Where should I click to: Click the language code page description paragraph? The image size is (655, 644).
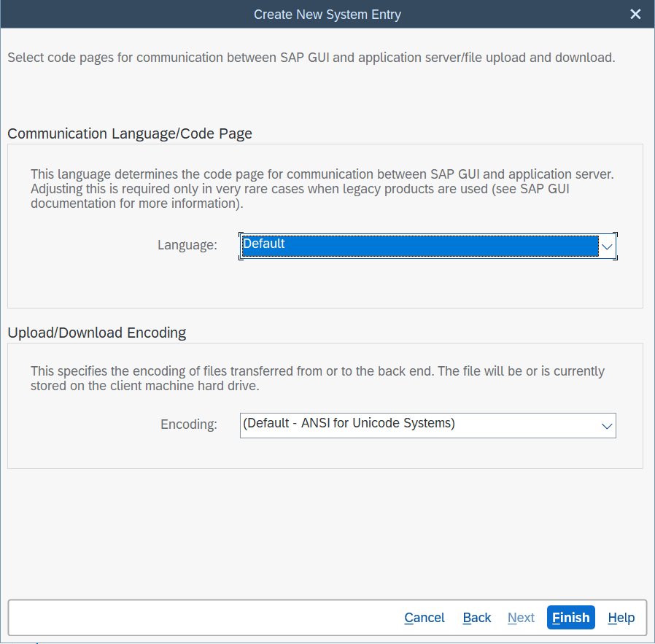322,189
